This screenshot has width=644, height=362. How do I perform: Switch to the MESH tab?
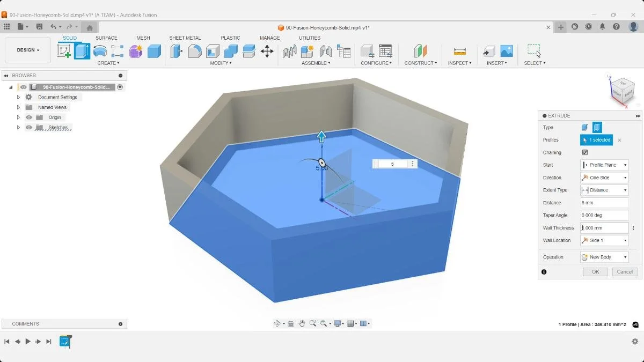coord(143,38)
